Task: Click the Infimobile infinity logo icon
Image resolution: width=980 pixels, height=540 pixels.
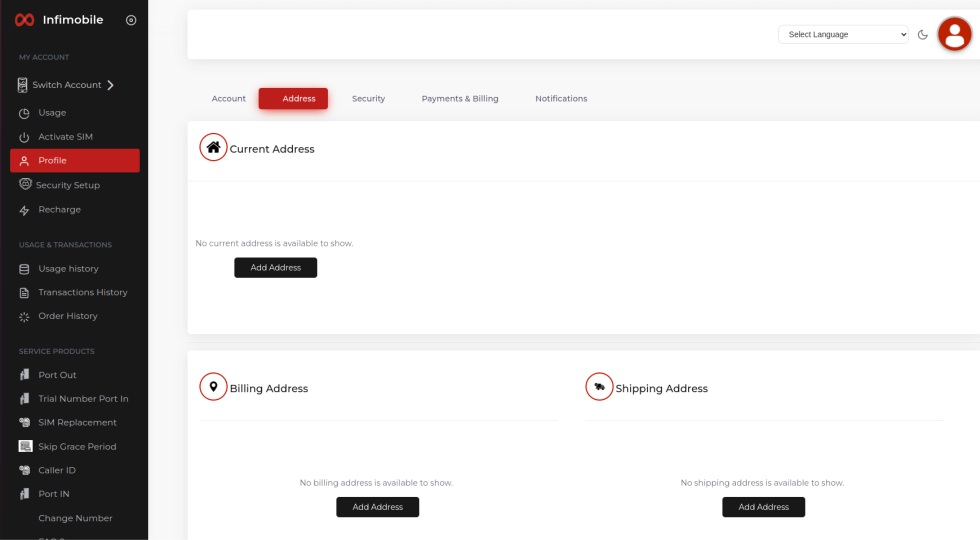Action: 24,20
